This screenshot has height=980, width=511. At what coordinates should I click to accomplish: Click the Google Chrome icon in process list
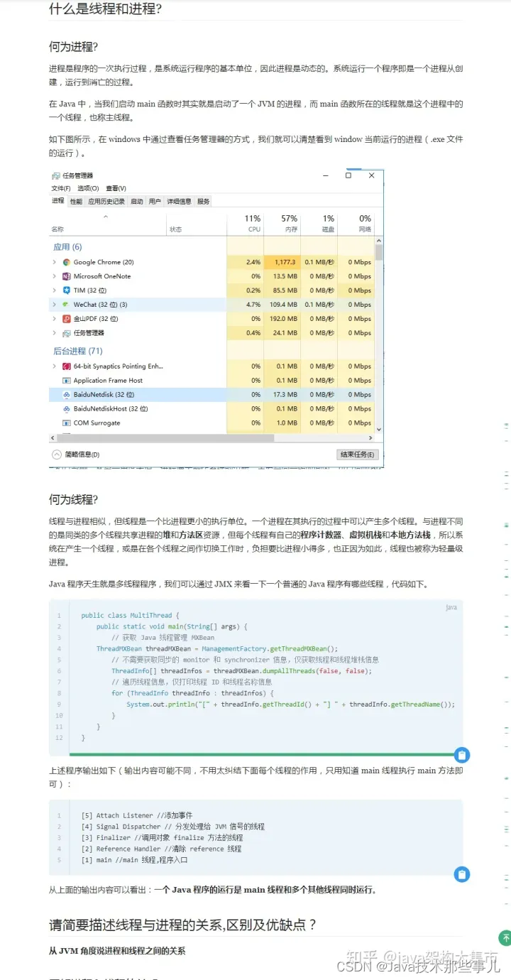[x=67, y=262]
